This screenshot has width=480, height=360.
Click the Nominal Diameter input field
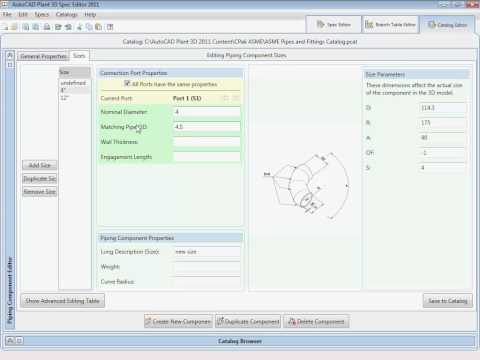click(207, 112)
